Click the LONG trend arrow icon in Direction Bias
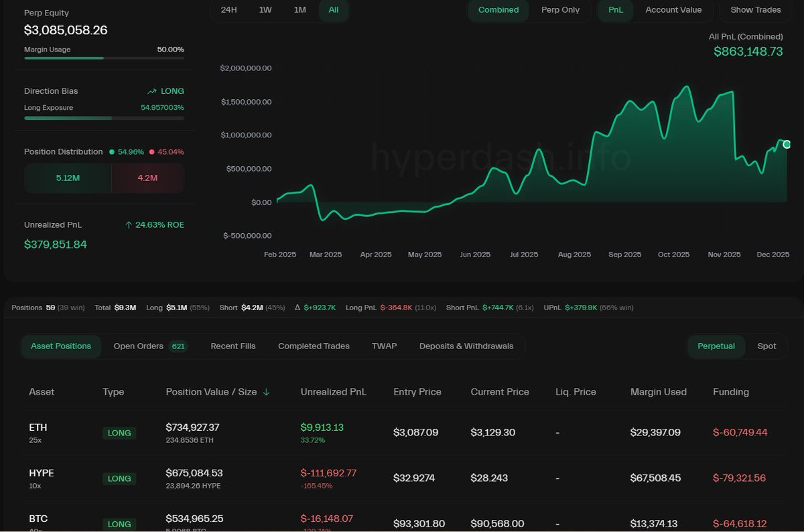 152,91
